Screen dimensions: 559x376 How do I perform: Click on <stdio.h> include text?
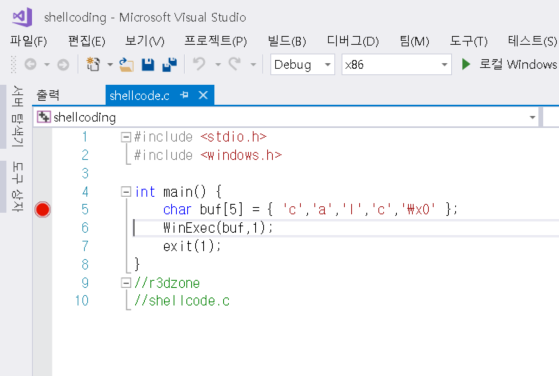[233, 137]
